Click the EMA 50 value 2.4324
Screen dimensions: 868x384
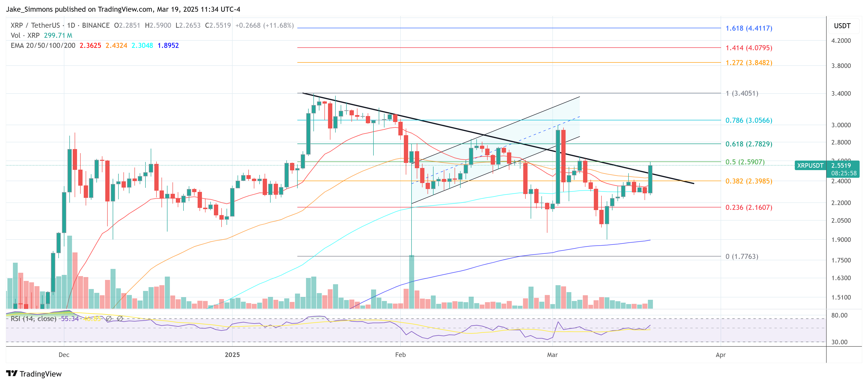(116, 45)
